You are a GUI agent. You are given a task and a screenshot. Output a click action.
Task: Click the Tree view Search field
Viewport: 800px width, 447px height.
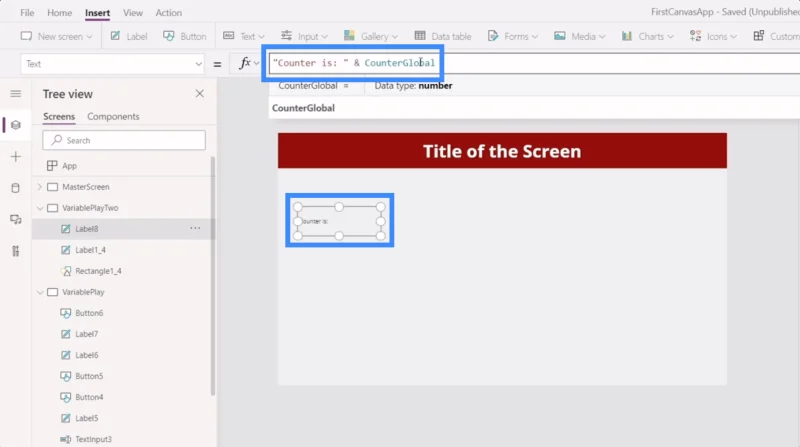pyautogui.click(x=124, y=140)
